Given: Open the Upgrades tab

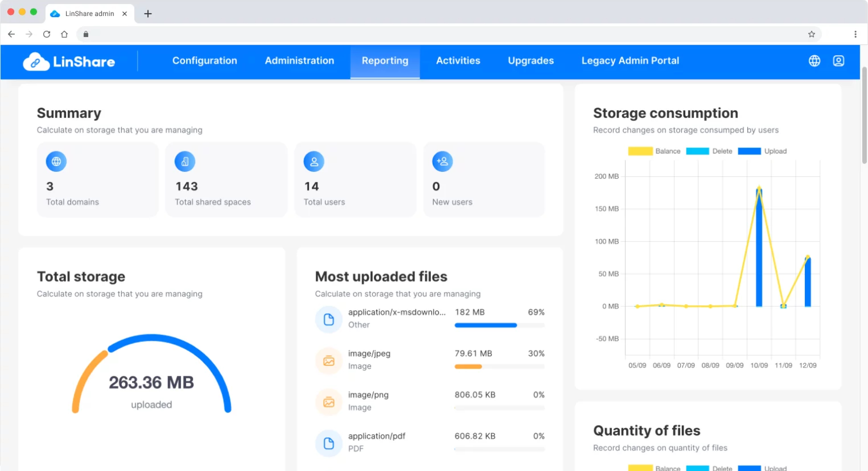Looking at the screenshot, I should 531,61.
